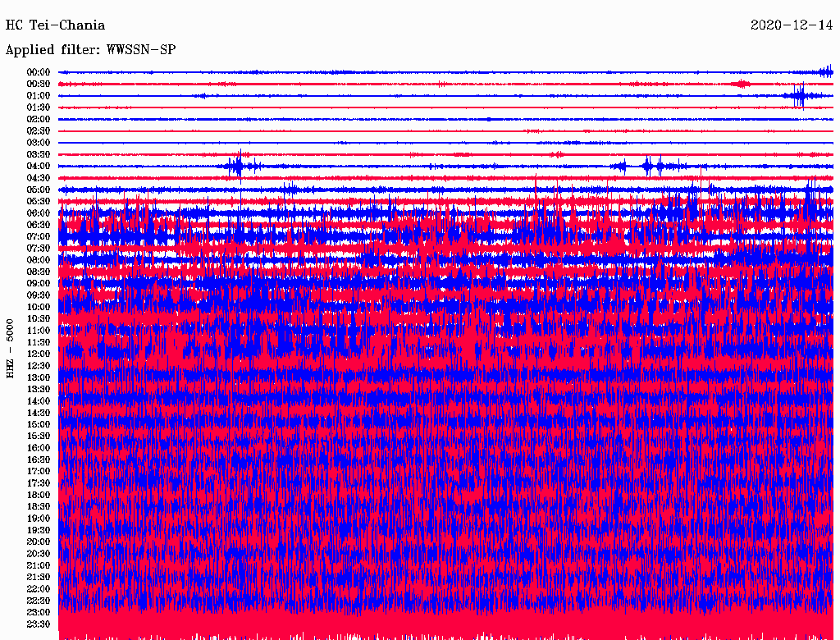Screen dimensions: 840x640
Task: Select the 14:30 time label
Action: [39, 413]
